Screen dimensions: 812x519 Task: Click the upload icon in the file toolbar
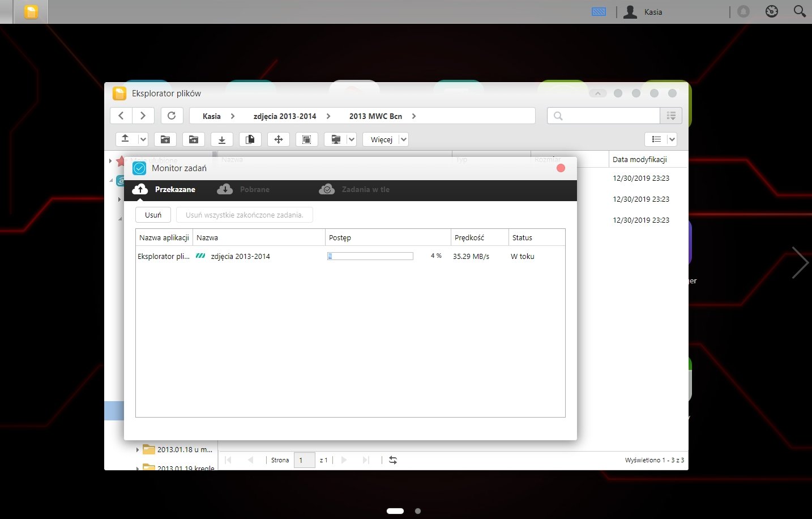(126, 139)
